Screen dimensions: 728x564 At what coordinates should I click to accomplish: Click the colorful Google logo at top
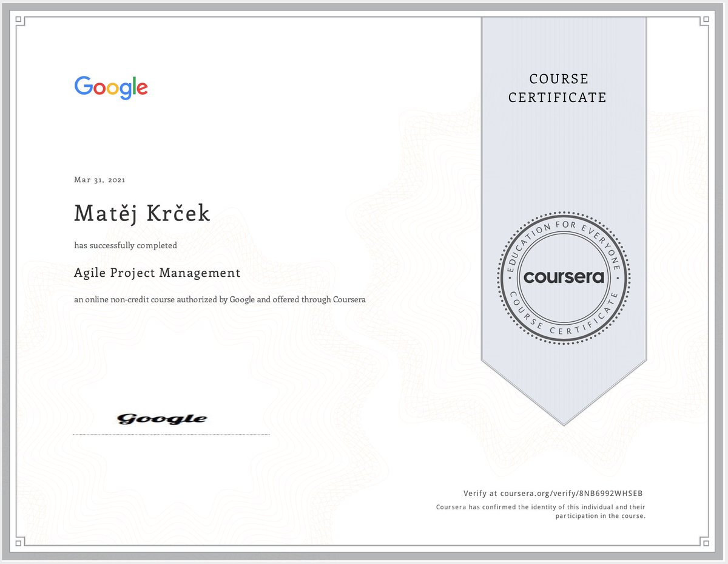tap(111, 88)
